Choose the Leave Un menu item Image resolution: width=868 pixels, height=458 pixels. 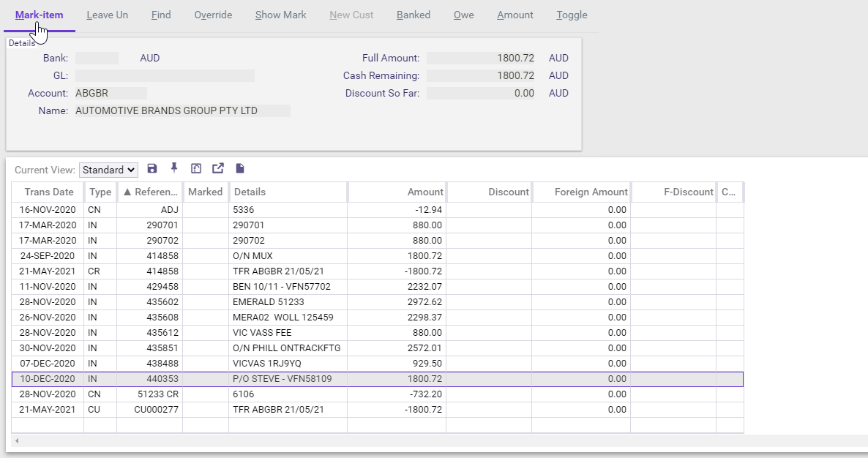pyautogui.click(x=108, y=15)
